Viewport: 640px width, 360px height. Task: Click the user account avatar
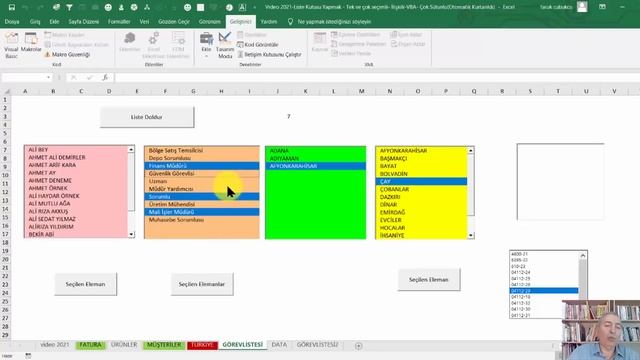(582, 7)
